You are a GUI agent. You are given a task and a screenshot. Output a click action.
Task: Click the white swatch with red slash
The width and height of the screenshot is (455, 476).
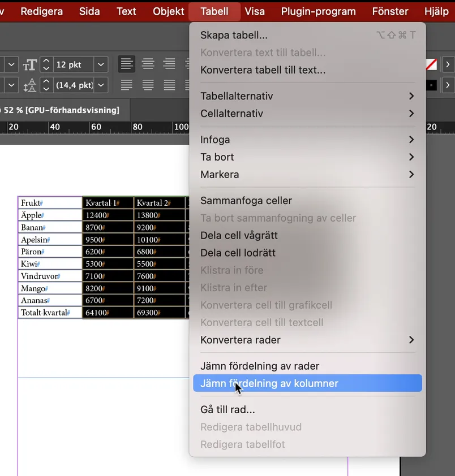(431, 64)
